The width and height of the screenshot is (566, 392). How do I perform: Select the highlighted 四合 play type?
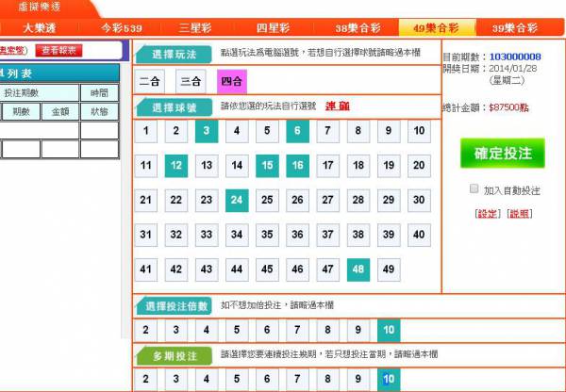click(x=231, y=81)
